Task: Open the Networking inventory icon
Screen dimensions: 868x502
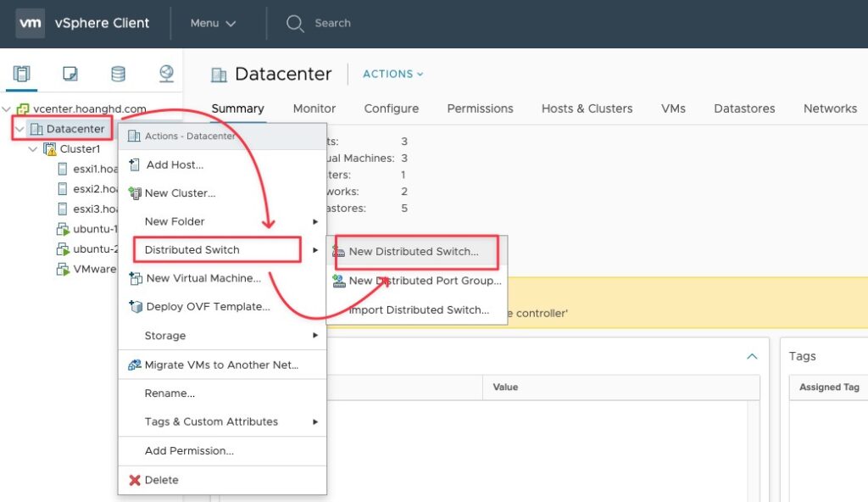Action: (166, 74)
